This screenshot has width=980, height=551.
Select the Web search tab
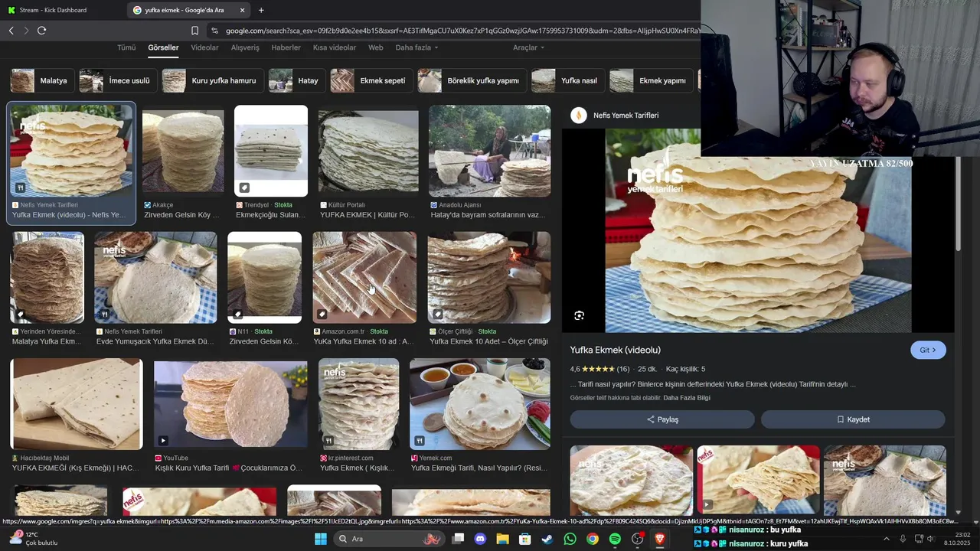(x=376, y=47)
